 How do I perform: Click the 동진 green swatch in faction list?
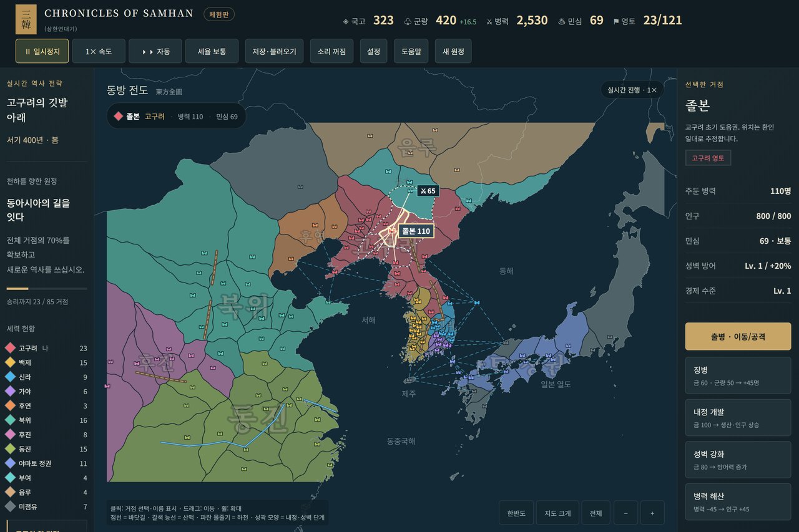click(x=10, y=449)
